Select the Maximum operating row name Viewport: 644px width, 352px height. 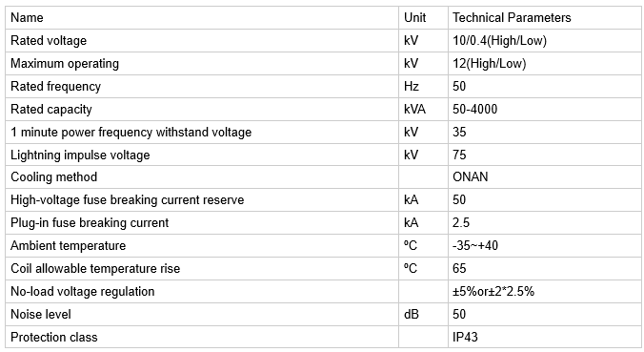(x=65, y=64)
